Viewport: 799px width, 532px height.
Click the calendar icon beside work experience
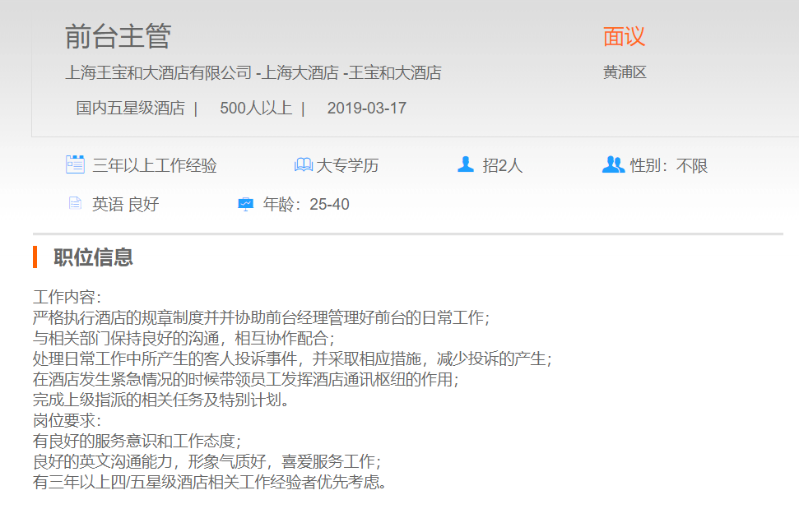coord(75,164)
